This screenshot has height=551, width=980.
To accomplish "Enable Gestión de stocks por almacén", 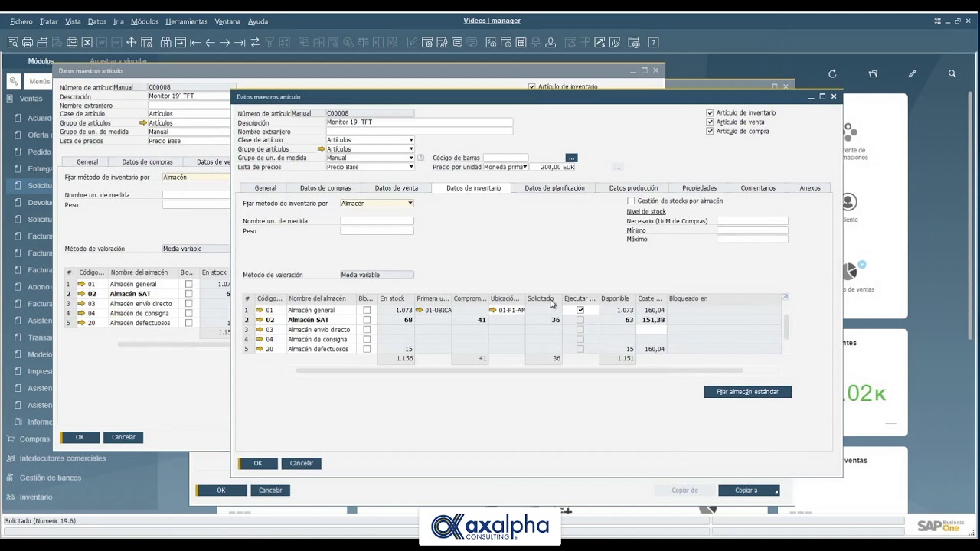I will (x=631, y=201).
